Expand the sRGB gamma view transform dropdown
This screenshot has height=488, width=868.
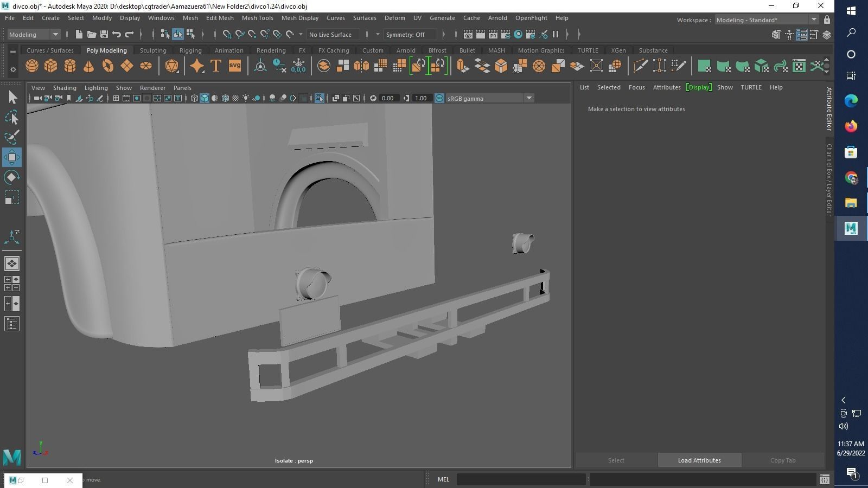(528, 98)
